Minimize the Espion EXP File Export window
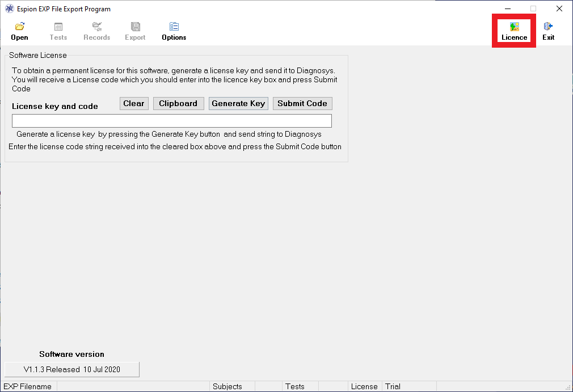The image size is (573, 392). (x=507, y=9)
